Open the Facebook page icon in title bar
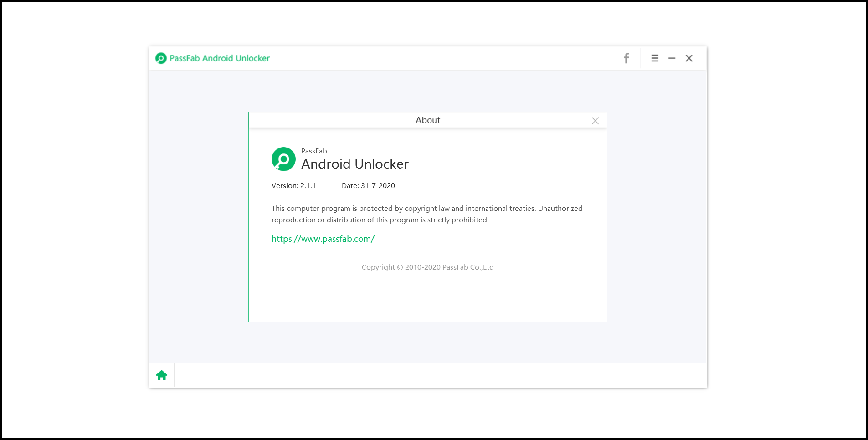Screen dimensions: 868x440 click(x=626, y=58)
